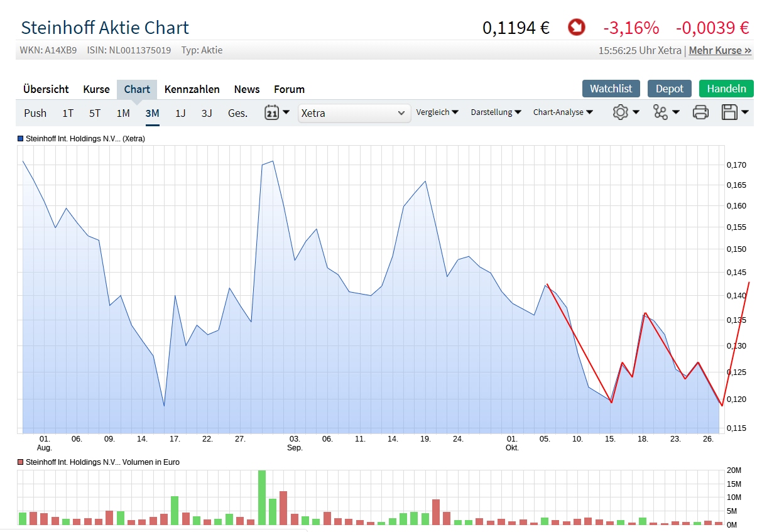Enable the Push live update mode

click(x=35, y=113)
